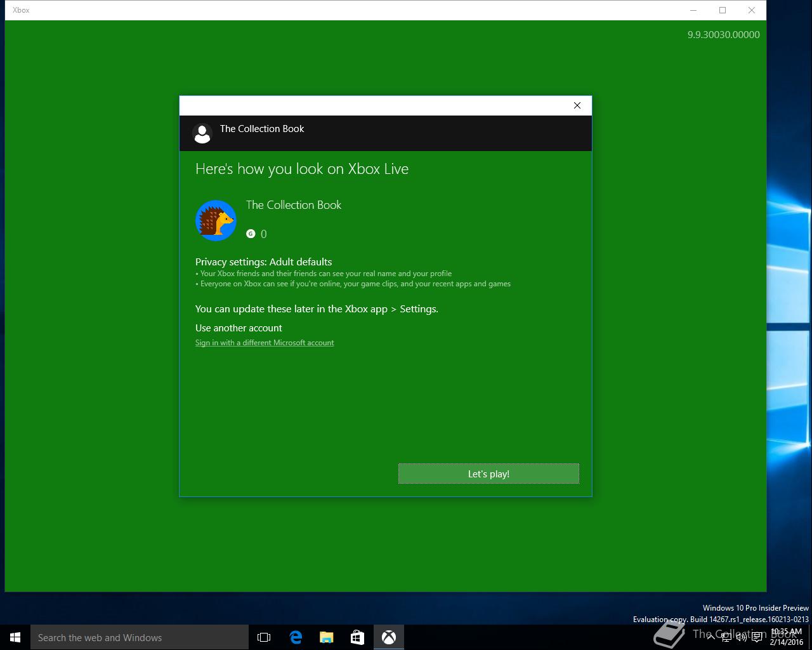Open Task View from the taskbar
Screen dimensions: 812x650
tap(264, 637)
